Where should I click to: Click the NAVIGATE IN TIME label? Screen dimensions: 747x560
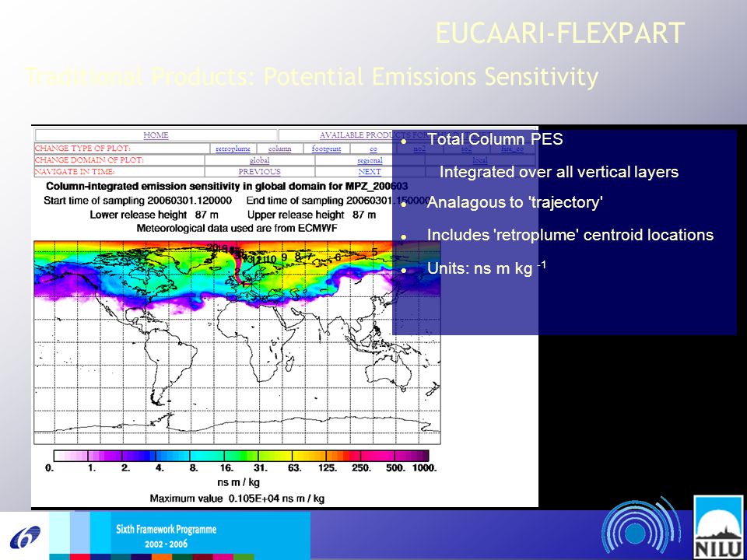click(x=75, y=172)
